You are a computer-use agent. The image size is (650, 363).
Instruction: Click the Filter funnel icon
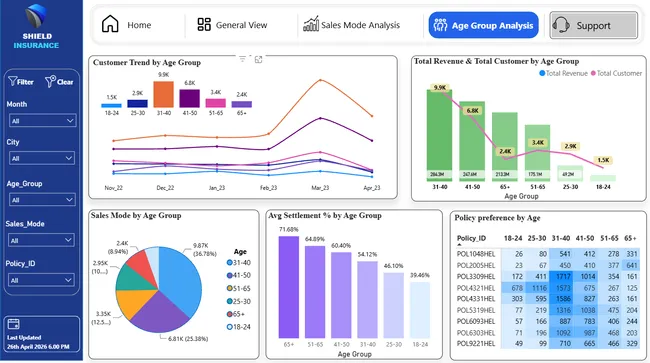click(x=12, y=81)
